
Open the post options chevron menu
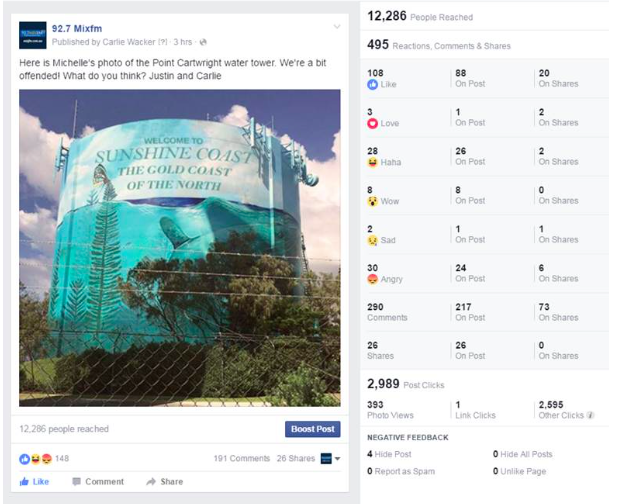pyautogui.click(x=337, y=26)
